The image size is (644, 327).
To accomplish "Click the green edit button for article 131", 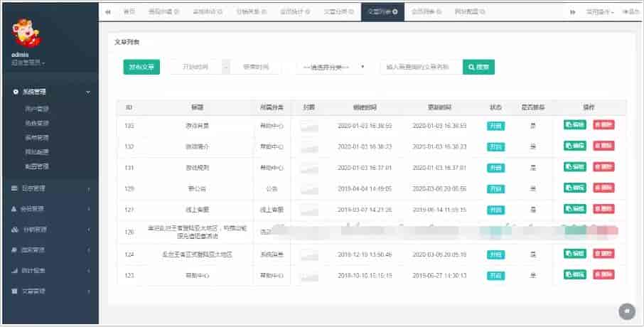I will 575,168.
